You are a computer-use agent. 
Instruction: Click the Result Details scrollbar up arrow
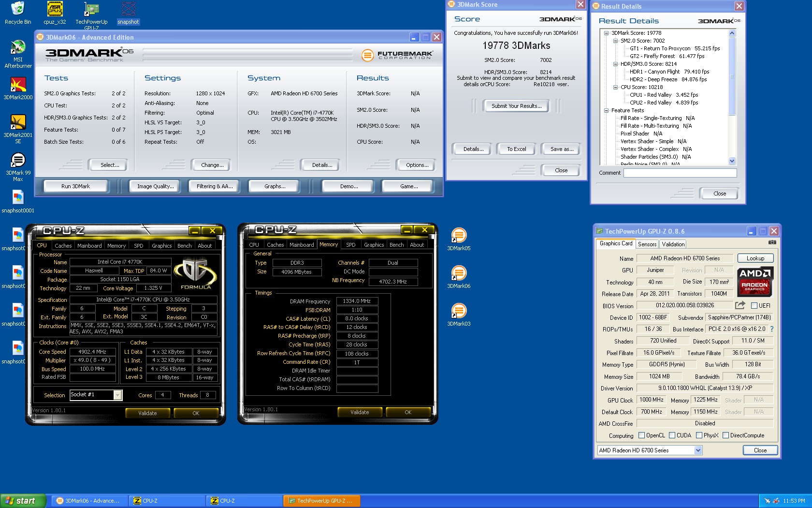732,33
